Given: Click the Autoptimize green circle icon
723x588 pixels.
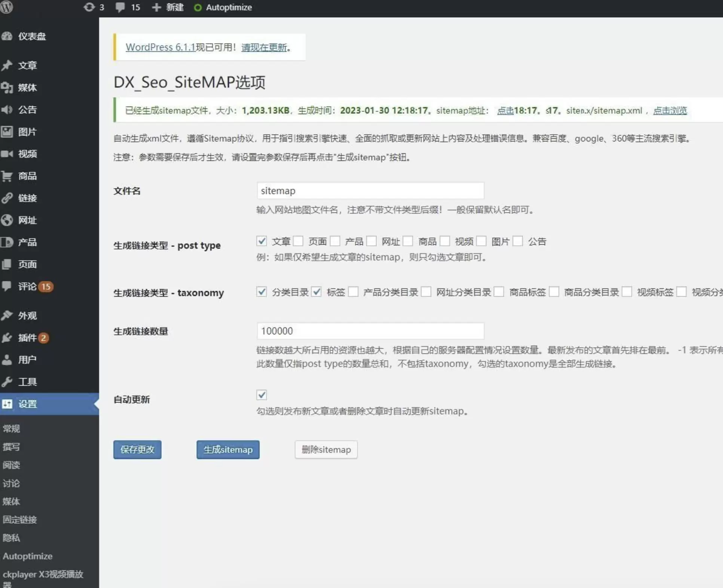Looking at the screenshot, I should (198, 7).
